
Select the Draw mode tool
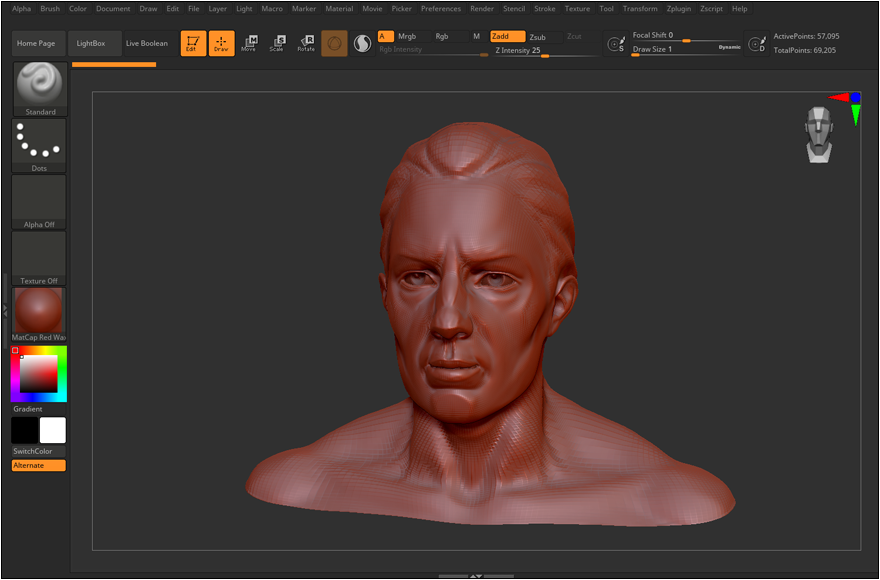[221, 43]
